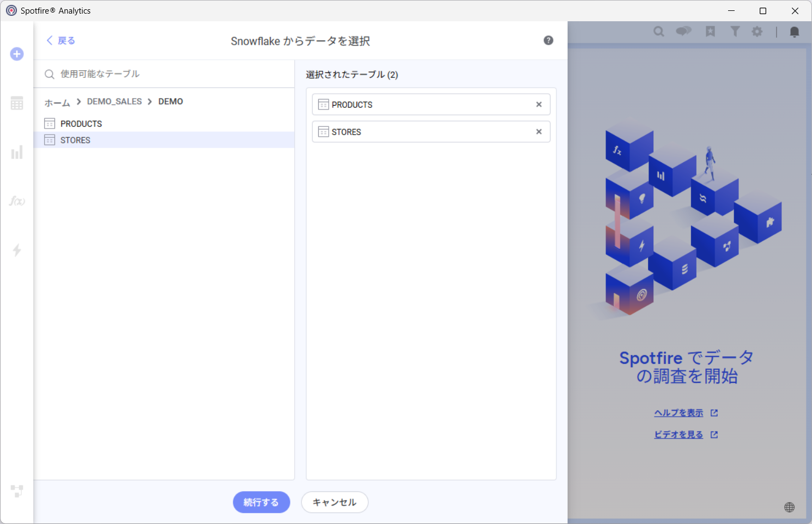
Task: Open the f(x) functions sidebar icon
Action: coord(17,201)
